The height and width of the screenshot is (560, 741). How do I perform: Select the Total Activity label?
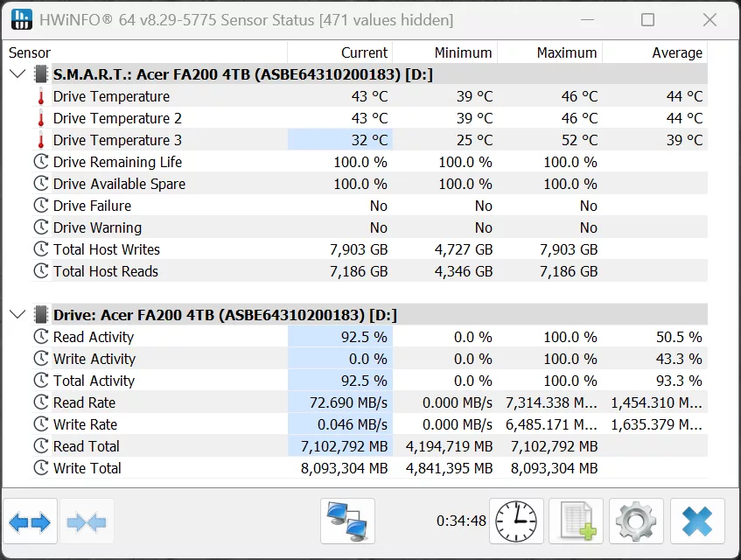click(x=94, y=380)
